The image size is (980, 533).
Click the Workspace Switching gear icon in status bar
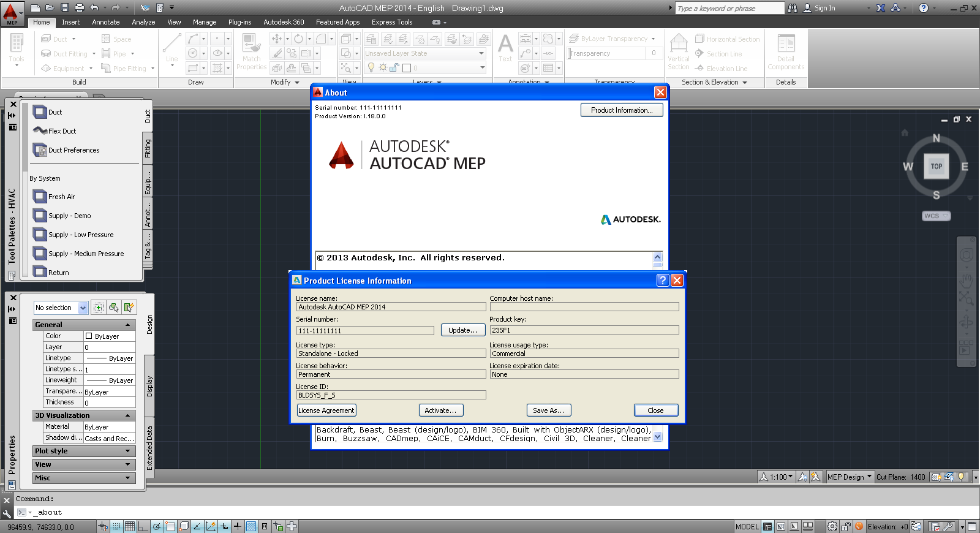(x=832, y=526)
